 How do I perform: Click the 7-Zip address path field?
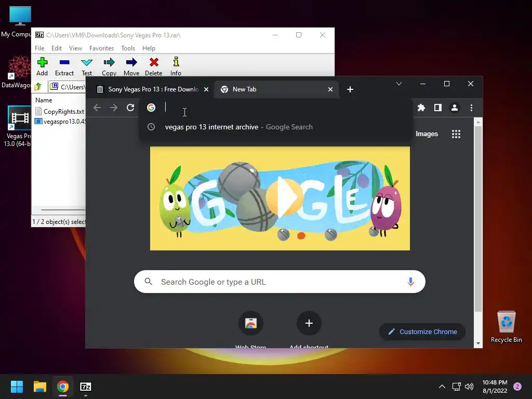(x=67, y=87)
